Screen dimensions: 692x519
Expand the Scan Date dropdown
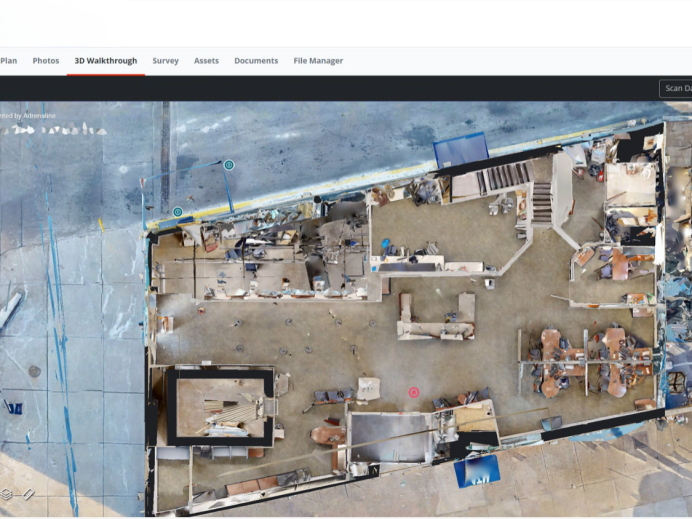tap(676, 89)
